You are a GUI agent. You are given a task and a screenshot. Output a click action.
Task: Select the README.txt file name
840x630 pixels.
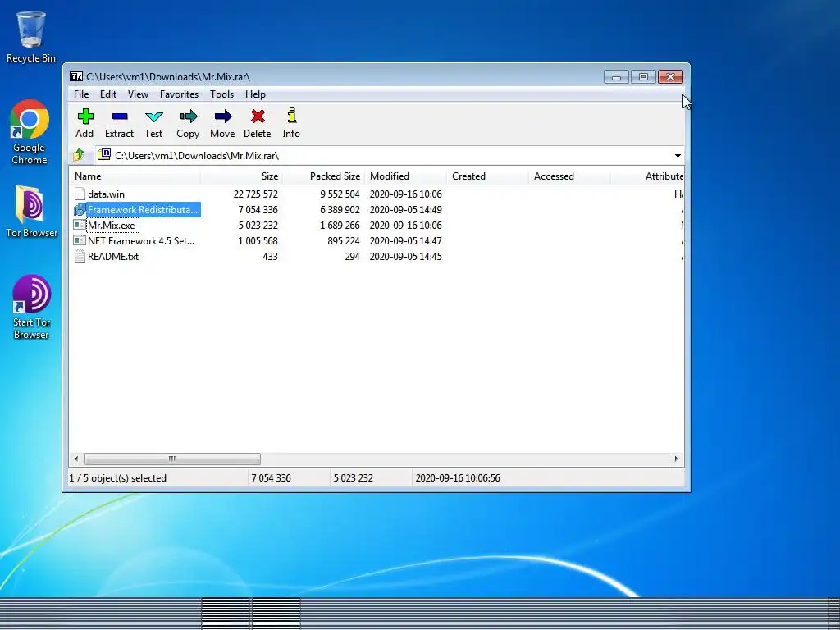(113, 256)
